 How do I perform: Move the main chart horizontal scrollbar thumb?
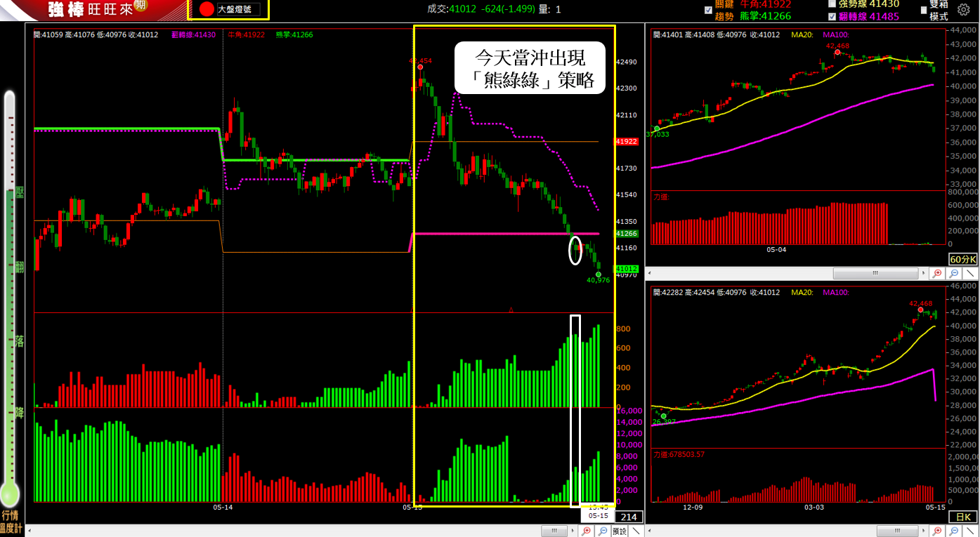coord(555,531)
